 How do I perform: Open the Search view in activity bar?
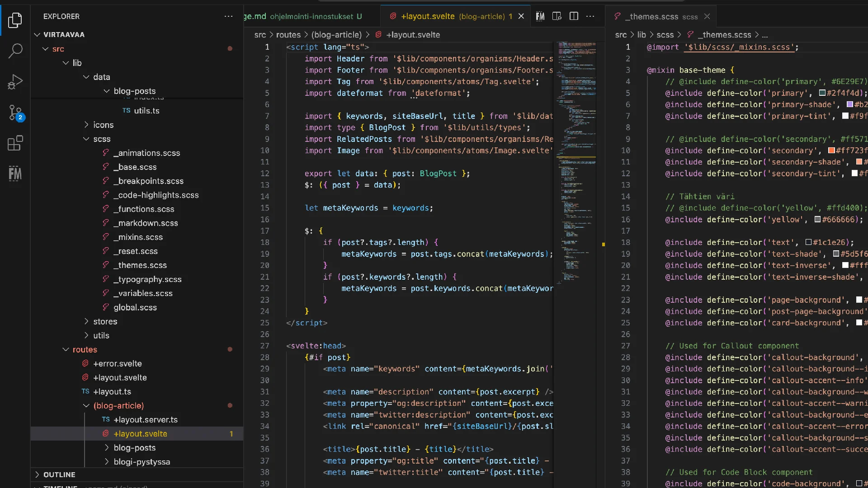click(15, 51)
